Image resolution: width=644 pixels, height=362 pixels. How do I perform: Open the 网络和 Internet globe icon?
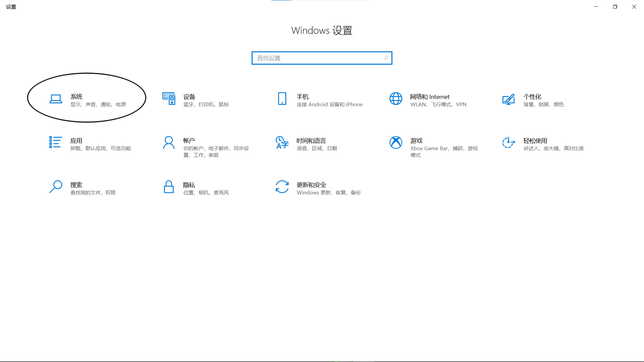point(396,99)
